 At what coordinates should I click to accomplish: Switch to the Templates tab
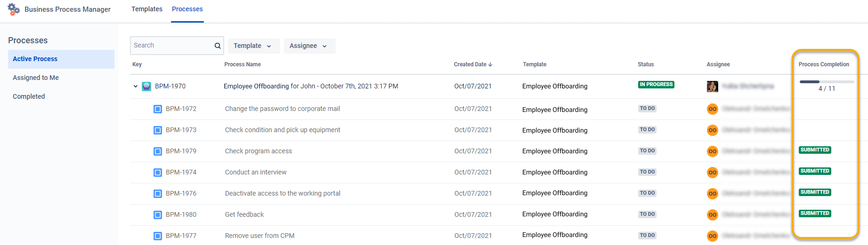pyautogui.click(x=147, y=9)
